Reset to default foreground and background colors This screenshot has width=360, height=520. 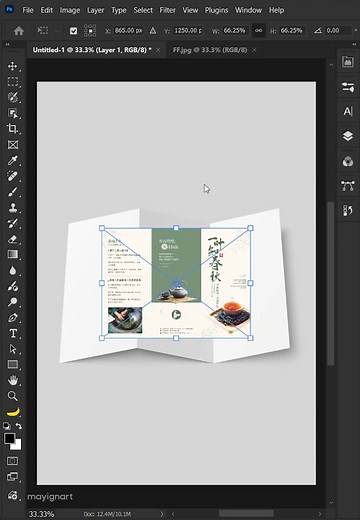(x=6, y=426)
